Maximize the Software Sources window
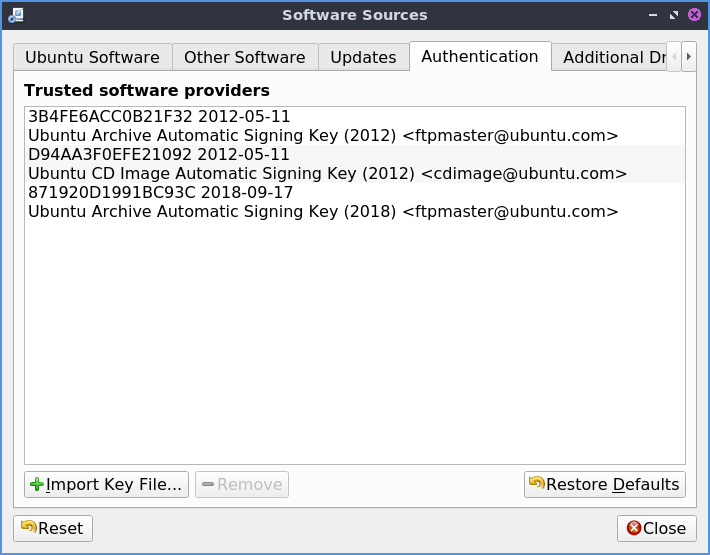 click(674, 15)
